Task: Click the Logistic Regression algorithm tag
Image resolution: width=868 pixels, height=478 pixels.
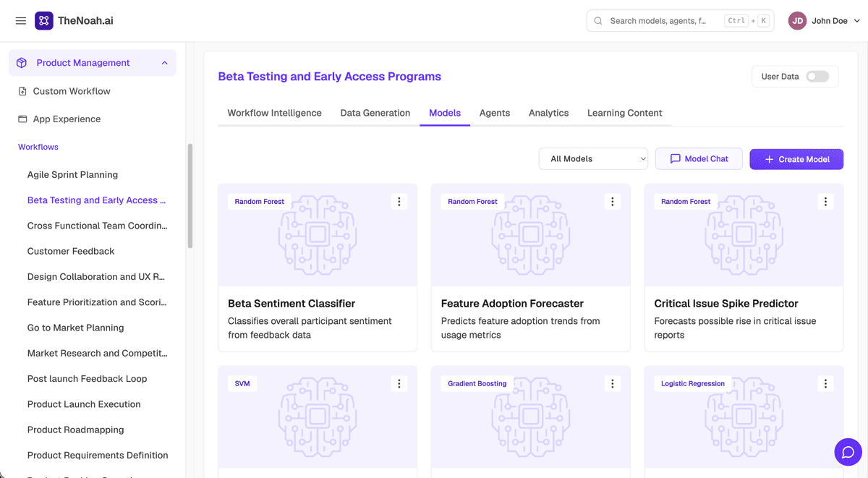Action: (693, 384)
